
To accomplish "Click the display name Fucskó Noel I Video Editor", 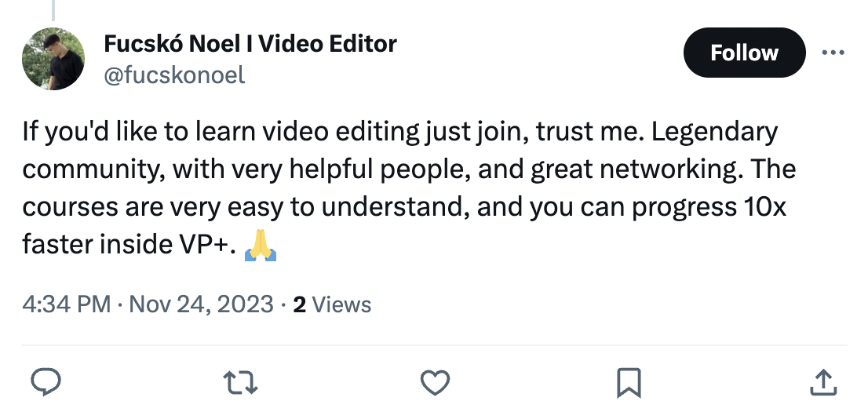I will 250,44.
